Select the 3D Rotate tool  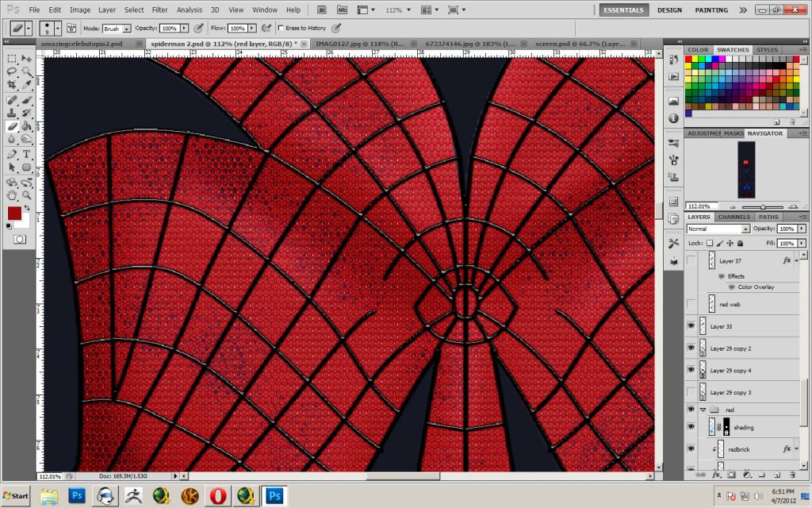11,183
